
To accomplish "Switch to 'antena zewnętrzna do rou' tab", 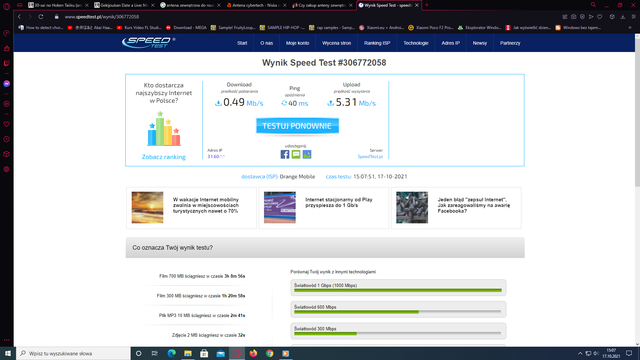I will click(x=190, y=5).
